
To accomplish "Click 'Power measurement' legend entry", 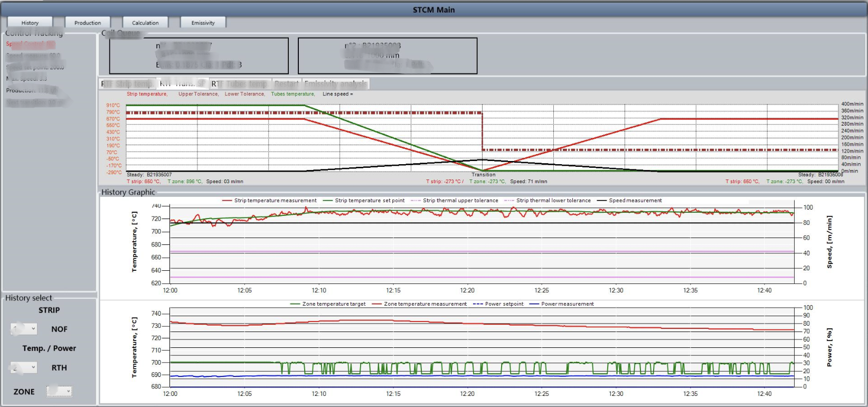I will [x=562, y=304].
